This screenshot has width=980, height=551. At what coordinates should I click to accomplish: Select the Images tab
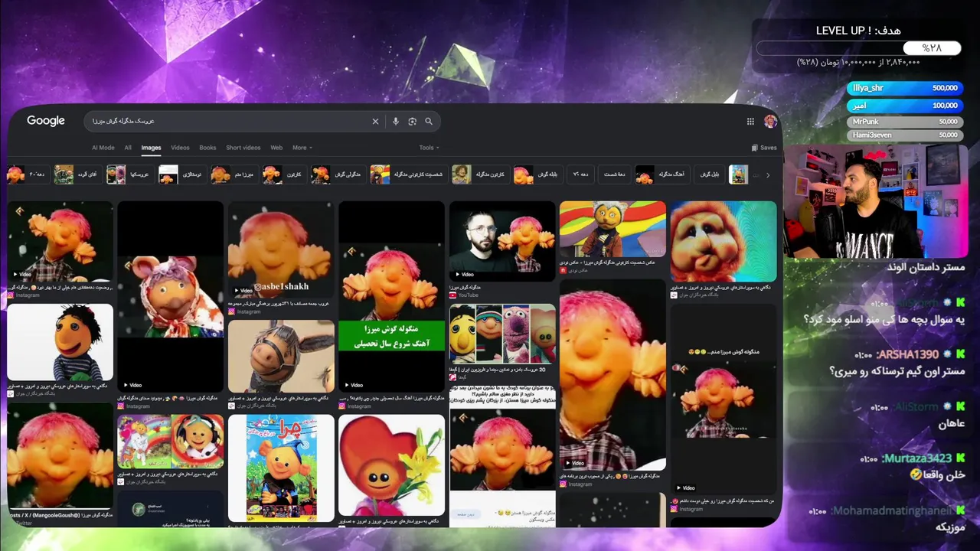[151, 148]
